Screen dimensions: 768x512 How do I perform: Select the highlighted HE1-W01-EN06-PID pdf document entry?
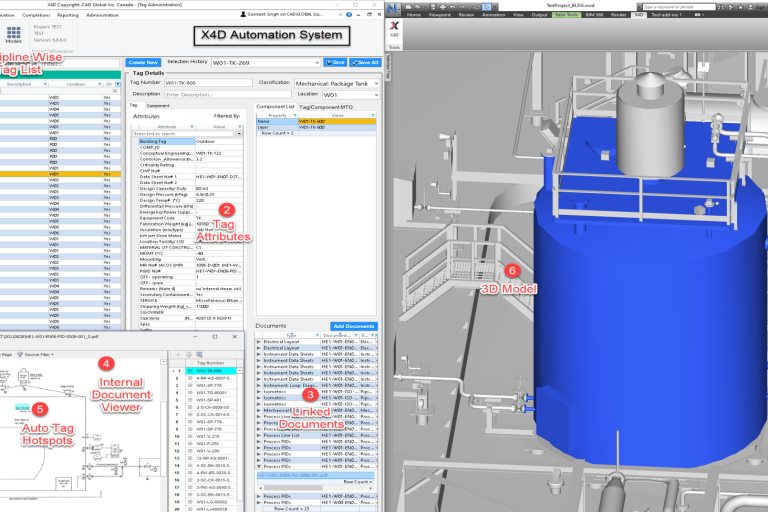tap(315, 475)
